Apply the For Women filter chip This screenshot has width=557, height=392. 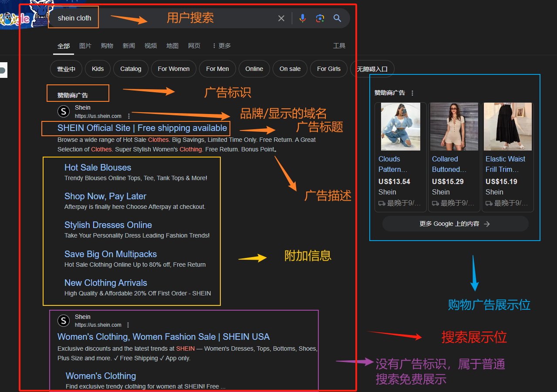click(x=174, y=69)
